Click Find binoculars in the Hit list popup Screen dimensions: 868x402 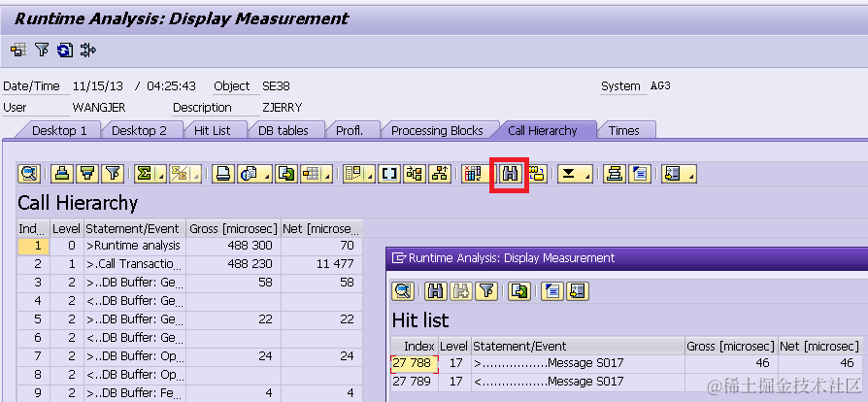436,290
